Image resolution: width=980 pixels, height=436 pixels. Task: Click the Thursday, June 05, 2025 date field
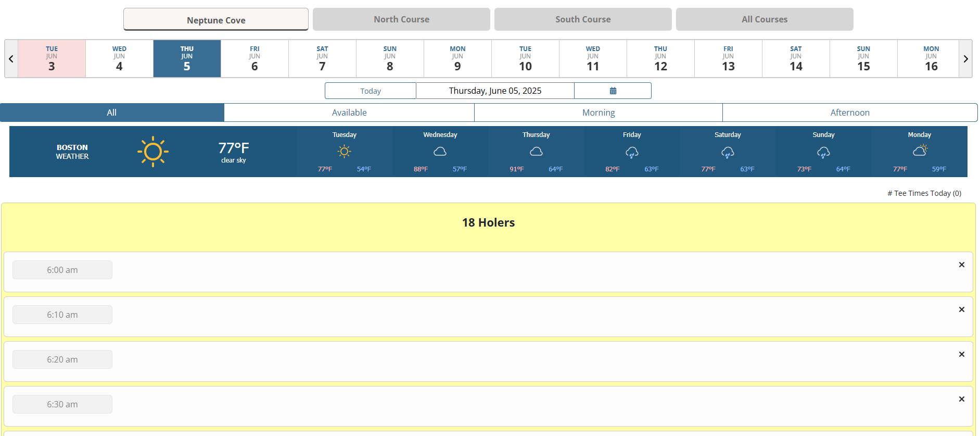[495, 91]
